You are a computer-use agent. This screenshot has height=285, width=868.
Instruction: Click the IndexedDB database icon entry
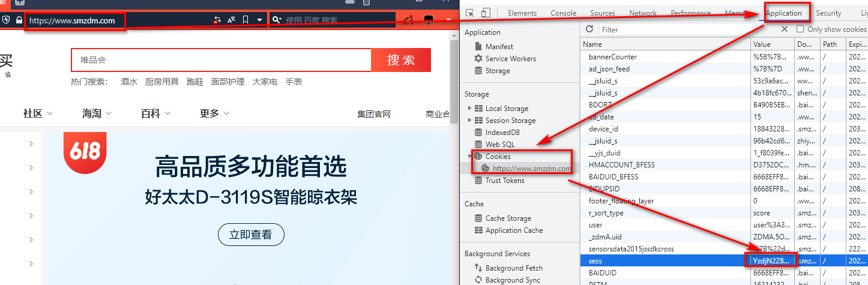[x=478, y=132]
